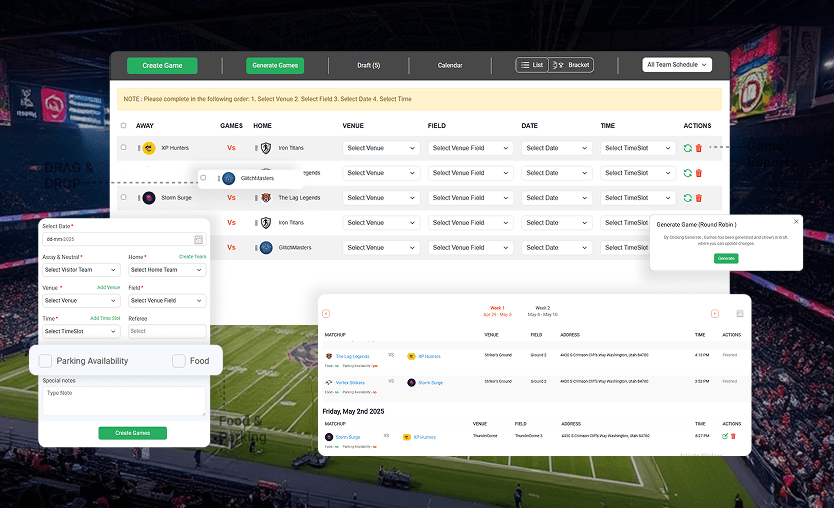Open Select Date dropdown in Storm Surge row
Screen dimensions: 834x508
point(557,198)
